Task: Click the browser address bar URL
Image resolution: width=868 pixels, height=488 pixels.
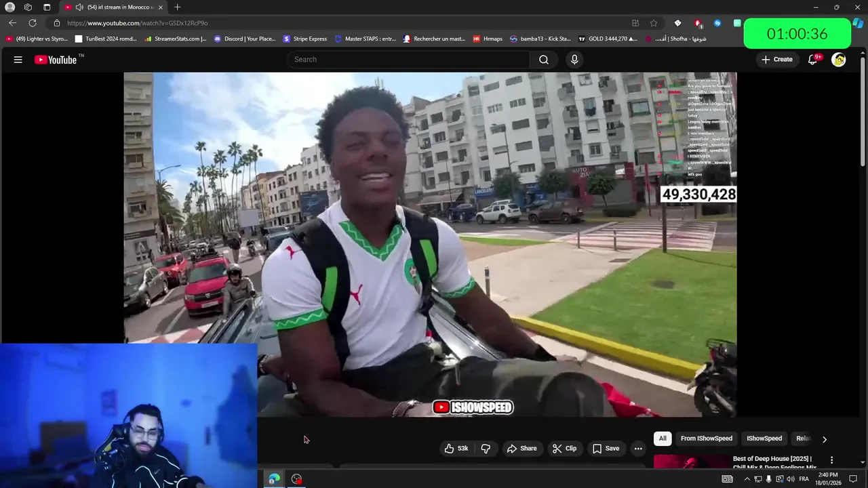Action: coord(137,23)
